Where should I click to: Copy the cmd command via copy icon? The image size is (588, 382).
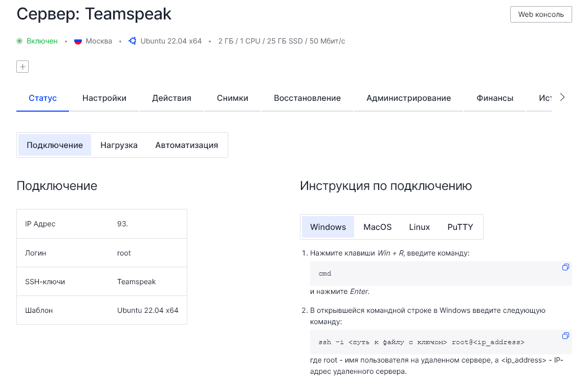click(x=565, y=267)
